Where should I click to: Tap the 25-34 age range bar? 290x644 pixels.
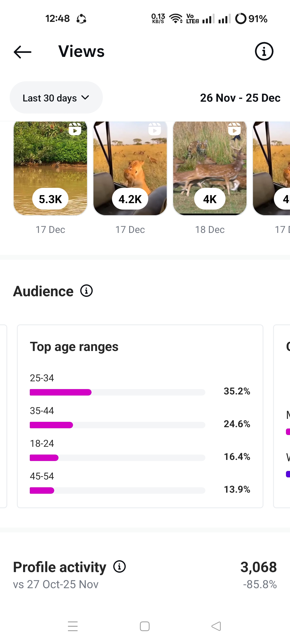(x=117, y=392)
